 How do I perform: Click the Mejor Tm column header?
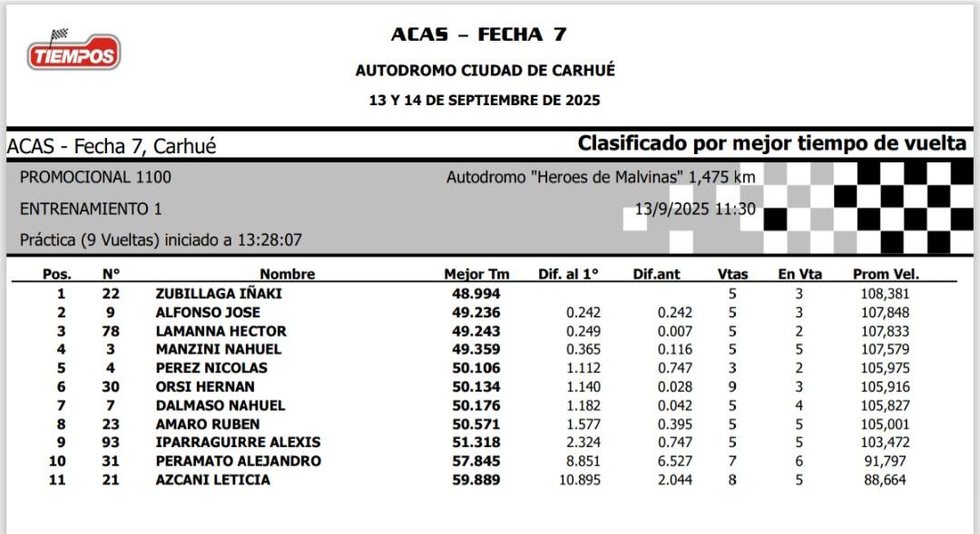tap(476, 274)
